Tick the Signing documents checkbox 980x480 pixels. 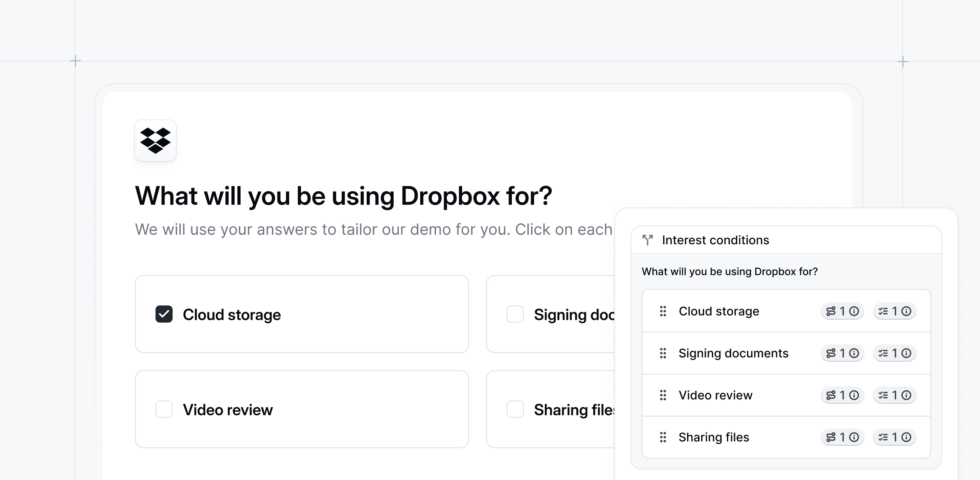[515, 314]
